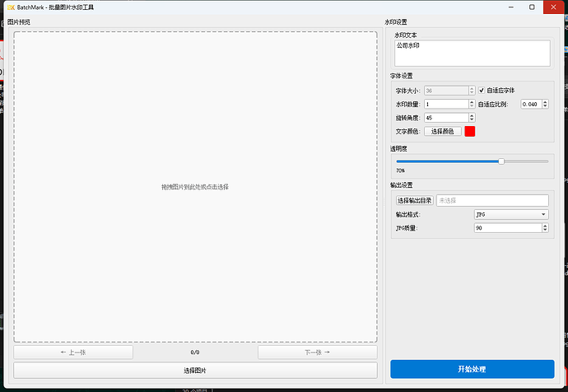568x392 pixels.
Task: Click the image drop area to select pictures
Action: (195, 187)
